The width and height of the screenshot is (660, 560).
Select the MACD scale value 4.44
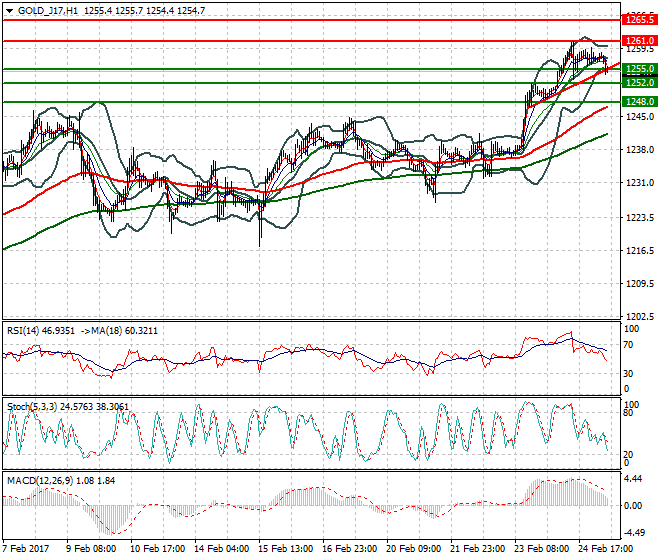[633, 479]
